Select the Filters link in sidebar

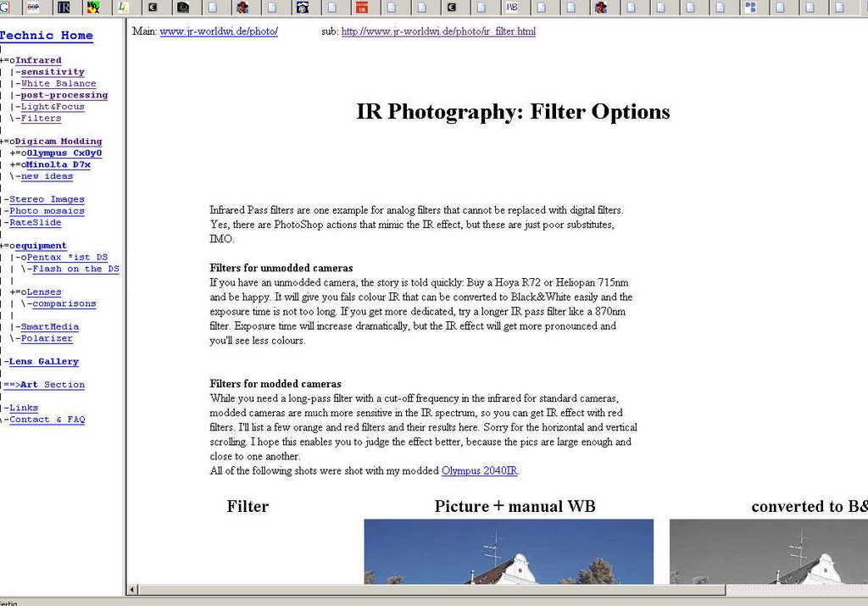[41, 119]
